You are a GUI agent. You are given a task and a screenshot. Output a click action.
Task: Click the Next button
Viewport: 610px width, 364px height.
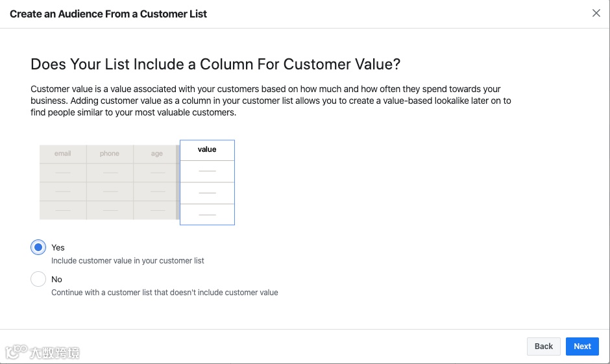[582, 346]
